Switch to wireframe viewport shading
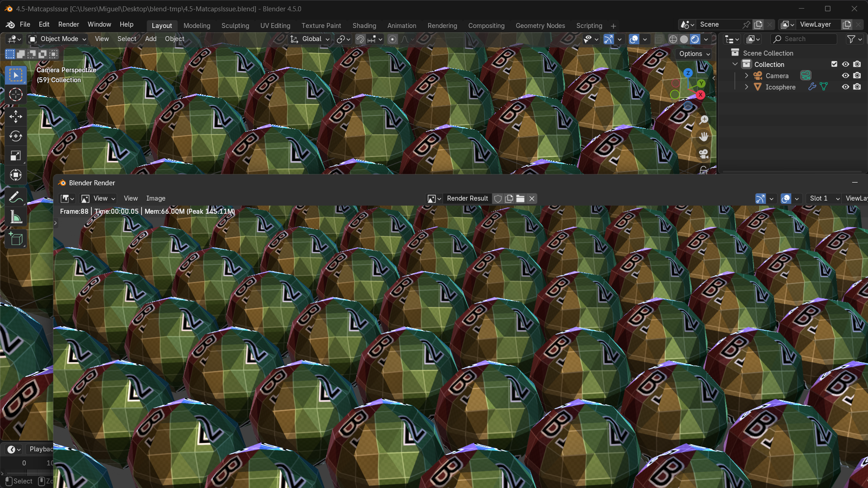This screenshot has height=488, width=868. [x=673, y=39]
